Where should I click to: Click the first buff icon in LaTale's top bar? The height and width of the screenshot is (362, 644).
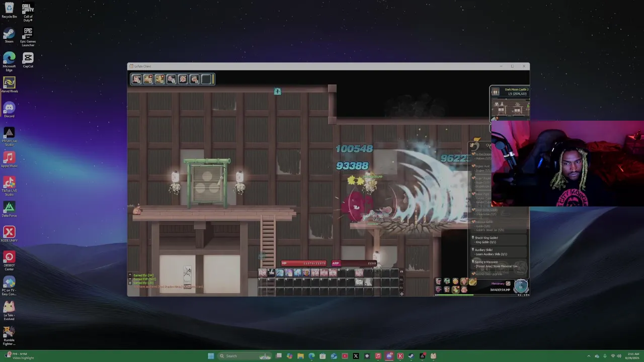click(x=136, y=79)
